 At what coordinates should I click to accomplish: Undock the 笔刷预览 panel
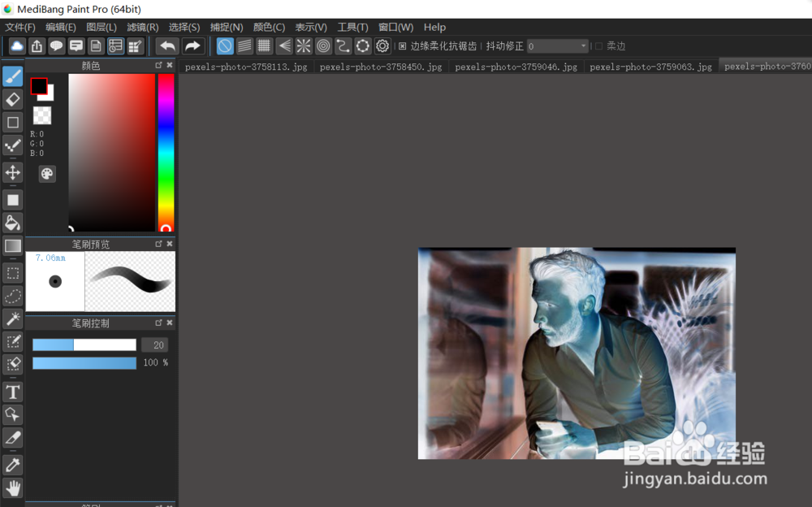tap(158, 243)
